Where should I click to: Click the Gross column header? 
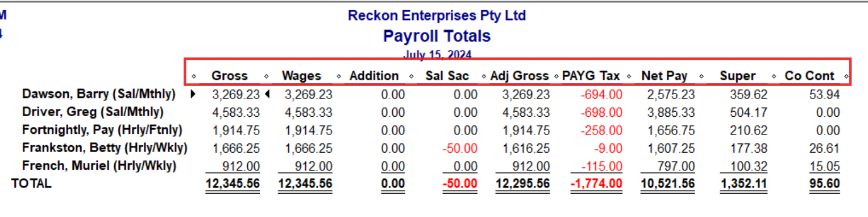pyautogui.click(x=230, y=76)
